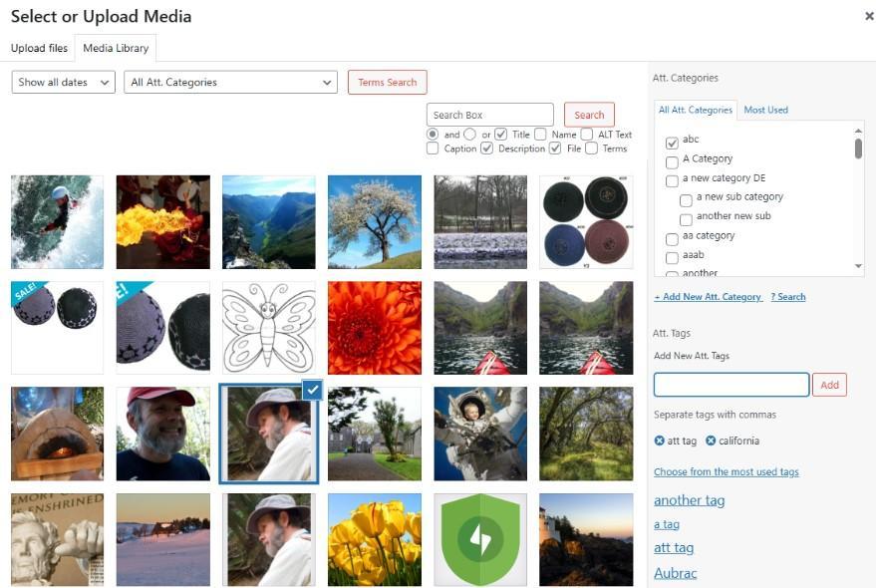Image resolution: width=876 pixels, height=588 pixels.
Task: Disable the Description search checkbox
Action: [486, 148]
